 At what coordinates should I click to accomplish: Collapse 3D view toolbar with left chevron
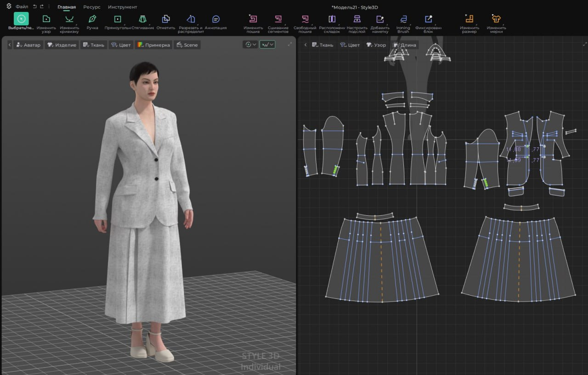(10, 45)
